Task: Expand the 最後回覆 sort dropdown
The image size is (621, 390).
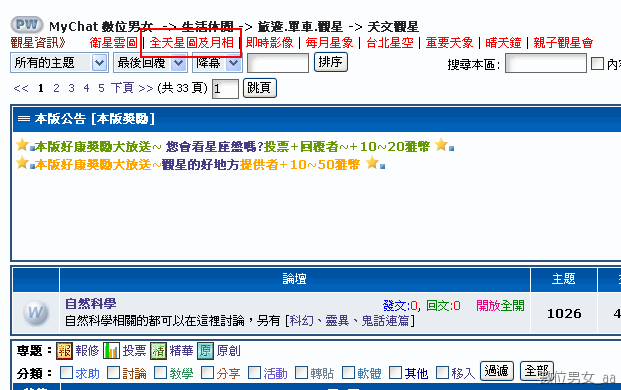Action: coord(150,63)
